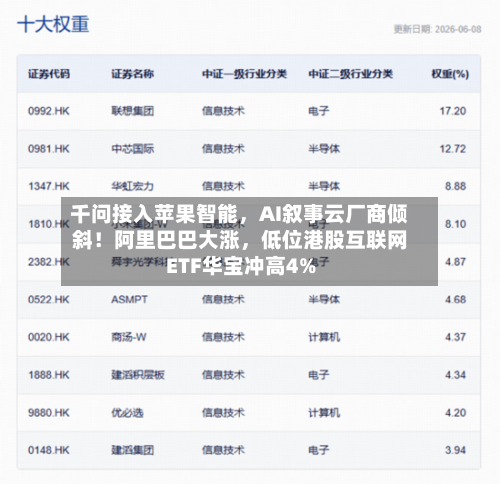The height and width of the screenshot is (484, 500).
Task: Click stock code 9880.HK
Action: pos(49,413)
